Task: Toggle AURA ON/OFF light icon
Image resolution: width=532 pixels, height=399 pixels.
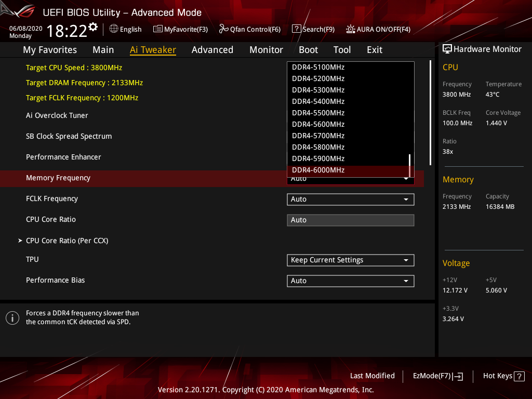Action: [x=351, y=29]
